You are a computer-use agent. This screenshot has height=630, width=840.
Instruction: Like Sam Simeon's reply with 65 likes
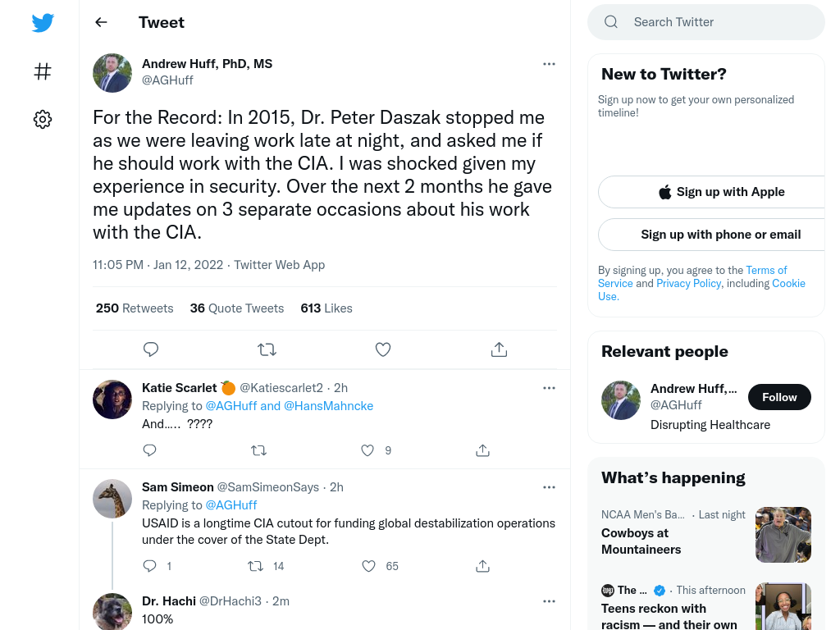(x=368, y=566)
